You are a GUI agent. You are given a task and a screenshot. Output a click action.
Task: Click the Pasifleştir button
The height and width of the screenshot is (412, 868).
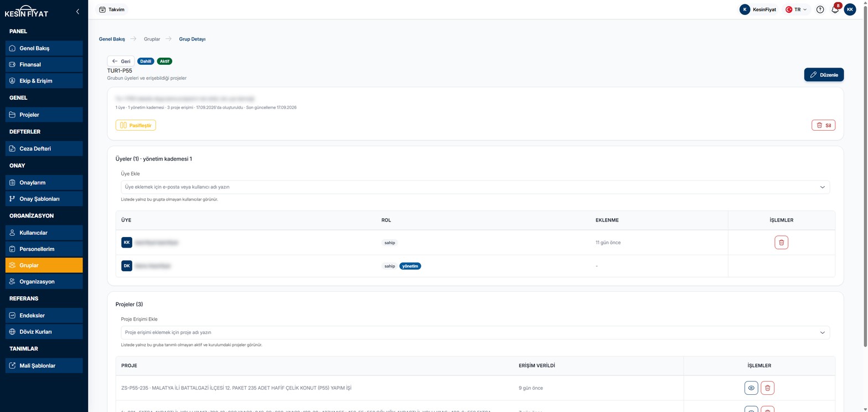[136, 125]
